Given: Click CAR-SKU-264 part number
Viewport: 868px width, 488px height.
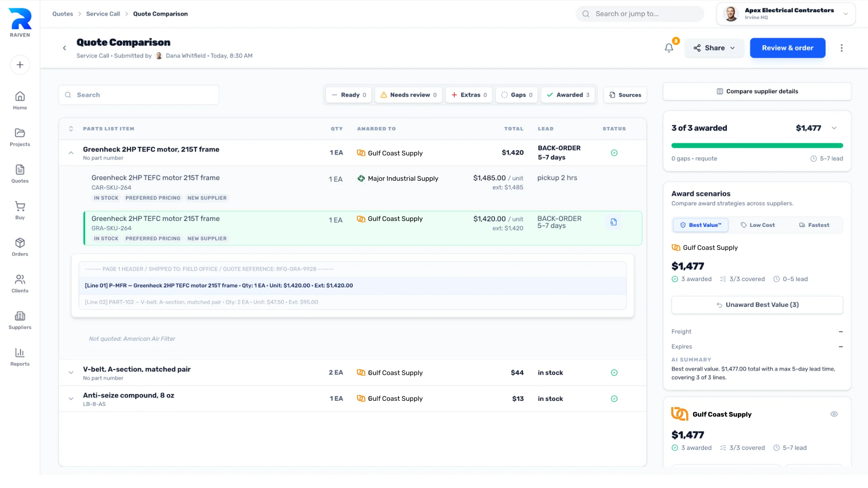Looking at the screenshot, I should (x=111, y=188).
